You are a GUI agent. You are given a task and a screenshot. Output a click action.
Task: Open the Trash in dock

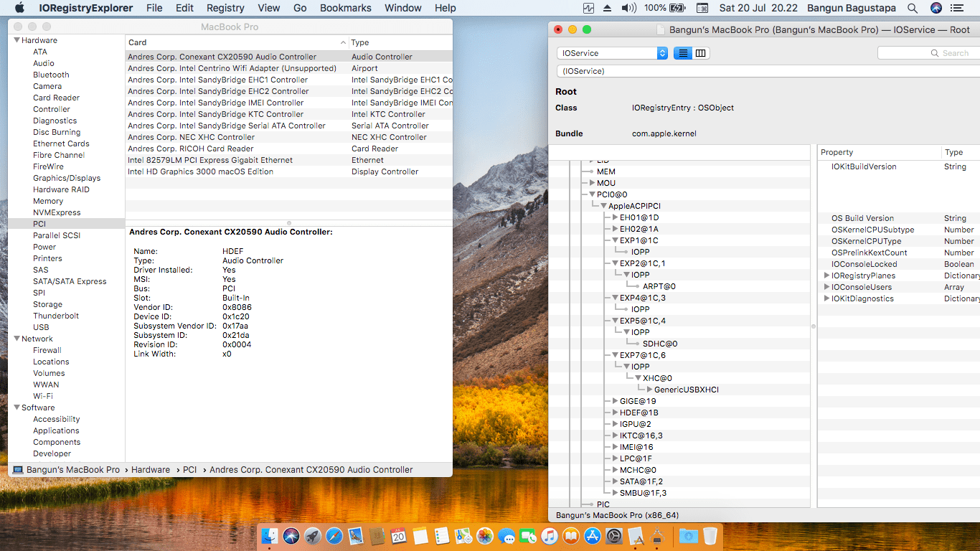point(710,535)
